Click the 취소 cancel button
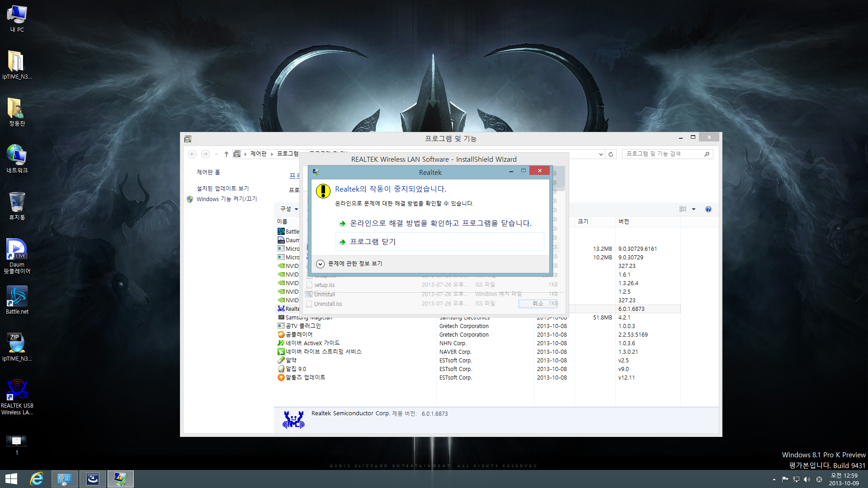The image size is (868, 488). (538, 304)
